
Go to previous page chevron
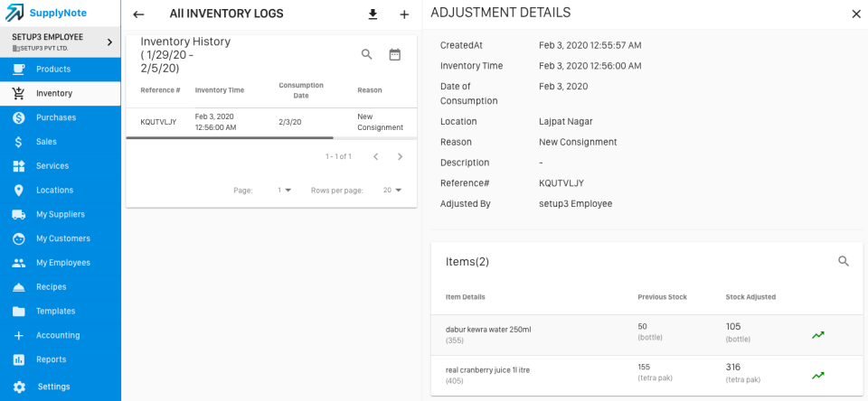pyautogui.click(x=376, y=156)
